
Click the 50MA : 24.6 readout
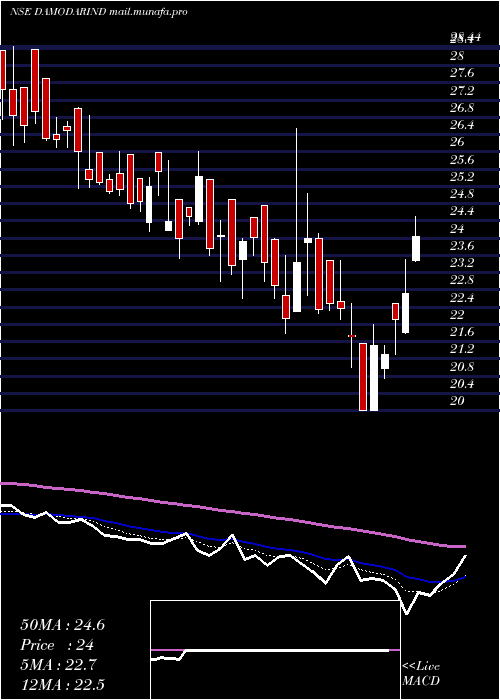62,625
